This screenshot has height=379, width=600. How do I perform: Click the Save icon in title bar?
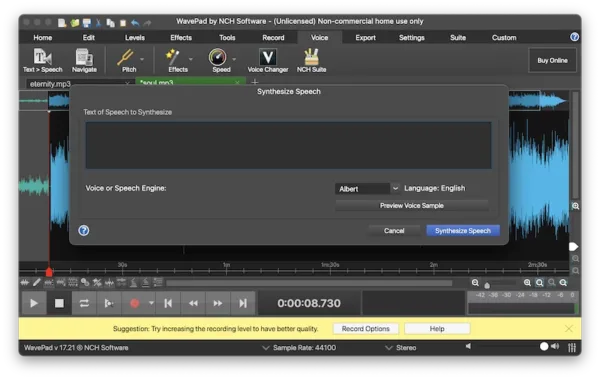click(87, 23)
